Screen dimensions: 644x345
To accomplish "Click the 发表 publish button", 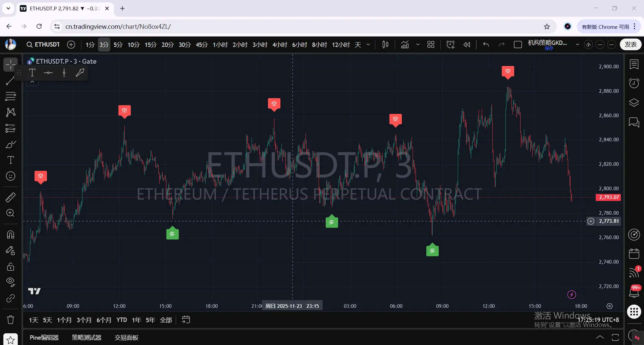I will (x=631, y=45).
